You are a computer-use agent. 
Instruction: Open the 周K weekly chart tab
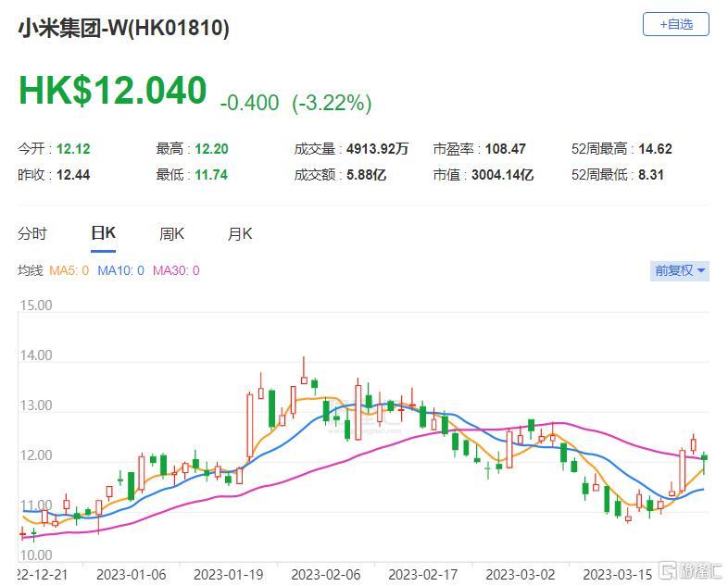(x=171, y=233)
